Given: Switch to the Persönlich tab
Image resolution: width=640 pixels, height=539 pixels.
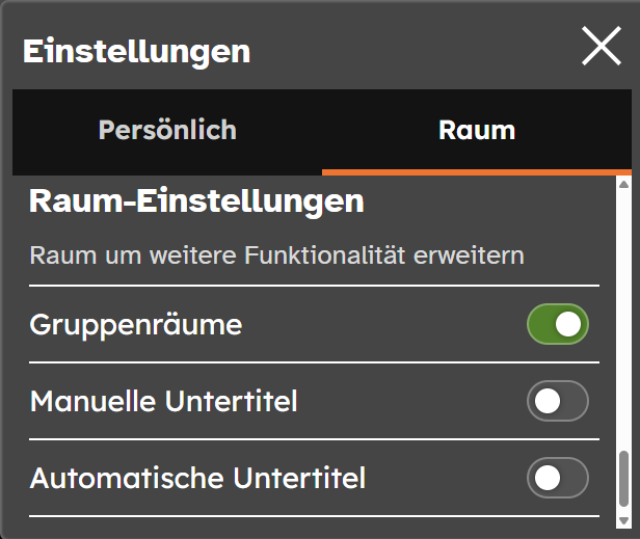Looking at the screenshot, I should pos(167,130).
